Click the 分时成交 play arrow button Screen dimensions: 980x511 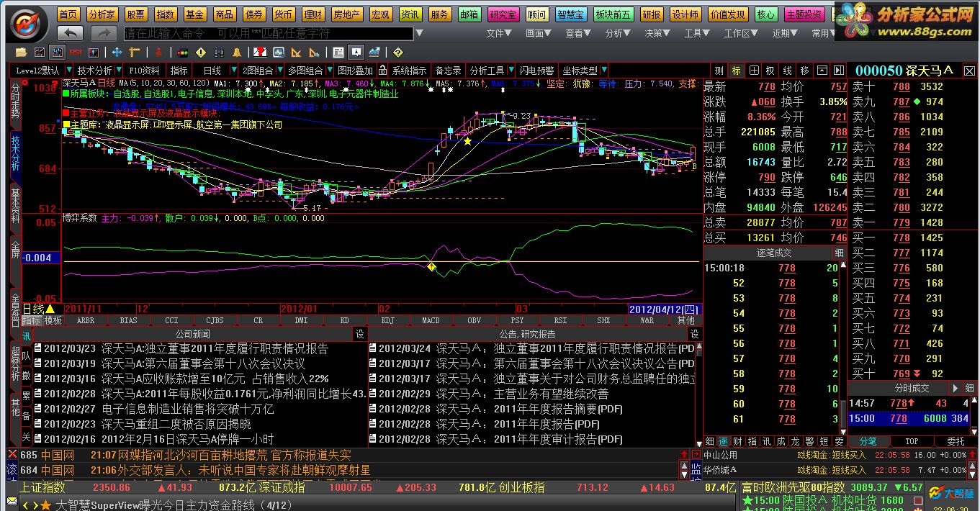957,388
